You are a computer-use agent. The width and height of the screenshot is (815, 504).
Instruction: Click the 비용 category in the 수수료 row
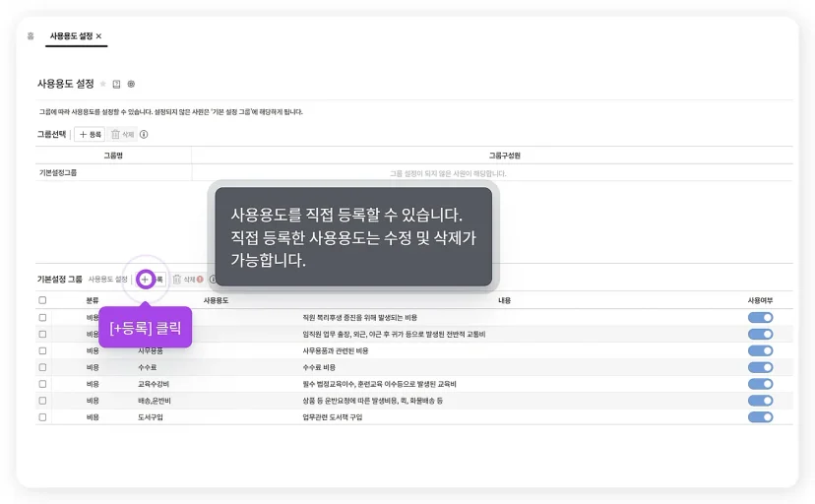pyautogui.click(x=93, y=367)
